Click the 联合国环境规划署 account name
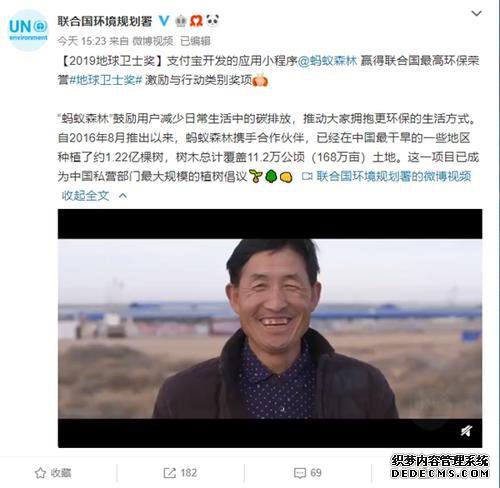 pos(105,21)
